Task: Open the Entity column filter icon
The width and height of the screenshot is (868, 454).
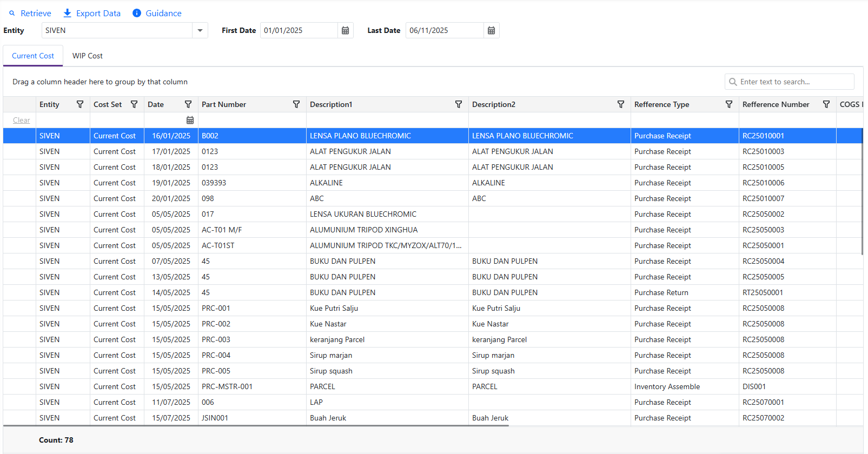Action: (x=80, y=104)
